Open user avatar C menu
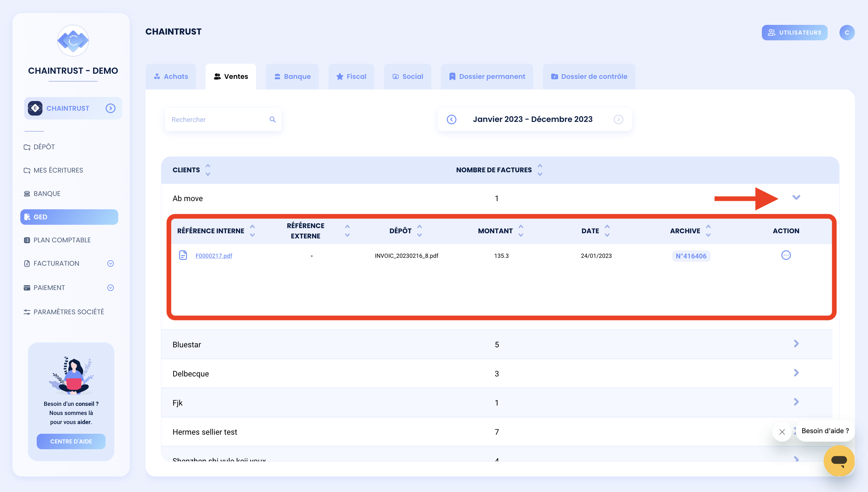 pyautogui.click(x=847, y=32)
